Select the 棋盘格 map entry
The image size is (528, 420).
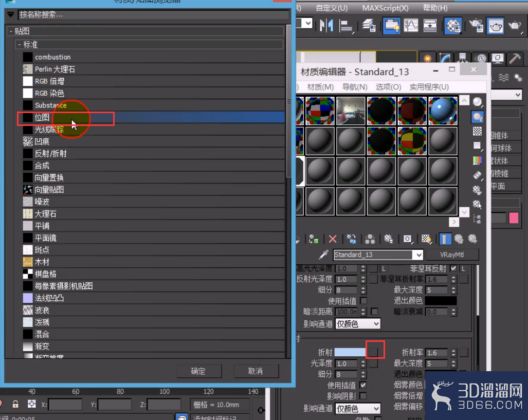[154, 274]
